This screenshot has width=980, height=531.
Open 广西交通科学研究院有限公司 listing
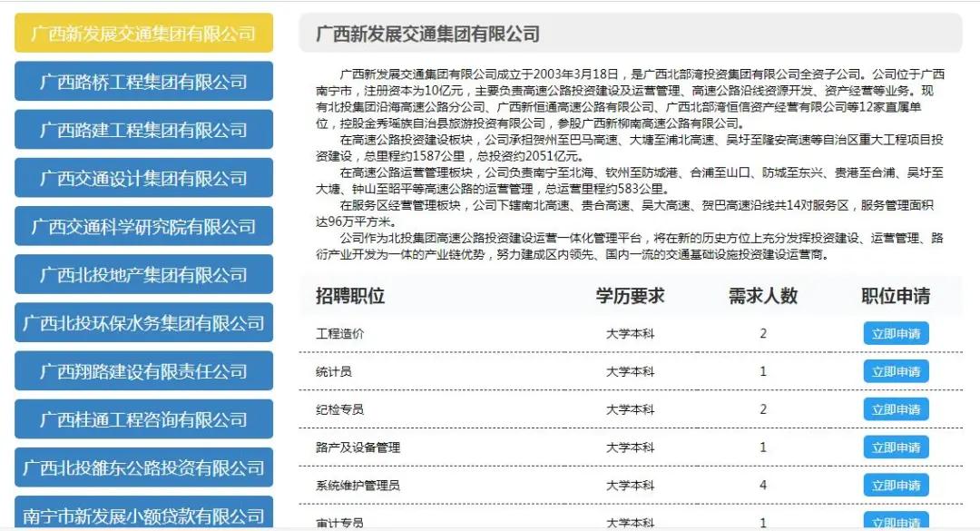click(x=142, y=226)
